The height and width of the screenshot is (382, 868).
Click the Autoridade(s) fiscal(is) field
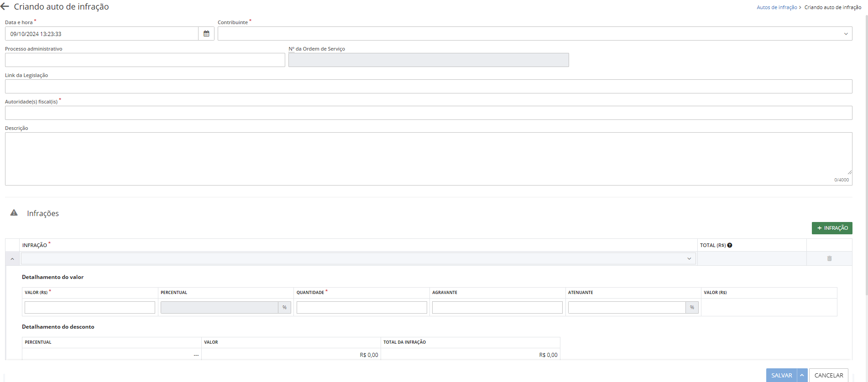[x=429, y=113]
